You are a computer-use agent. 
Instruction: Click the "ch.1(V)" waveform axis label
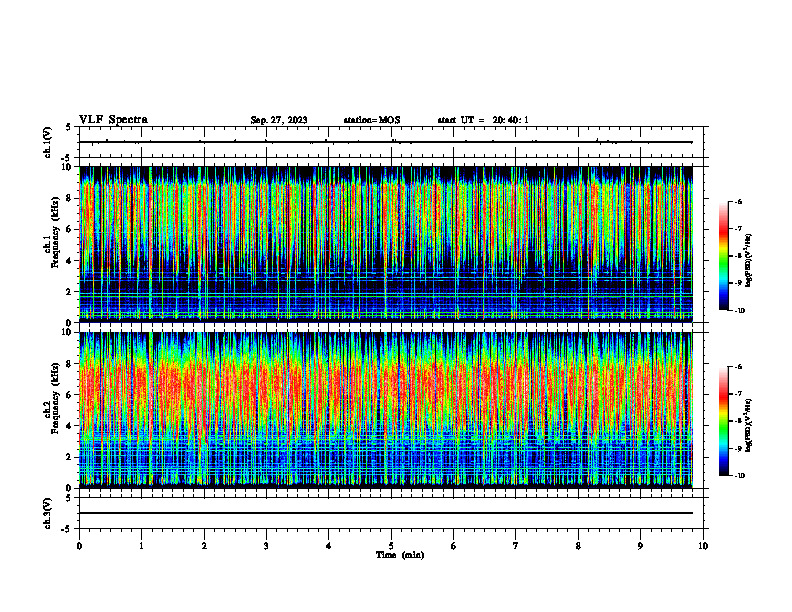pos(48,142)
